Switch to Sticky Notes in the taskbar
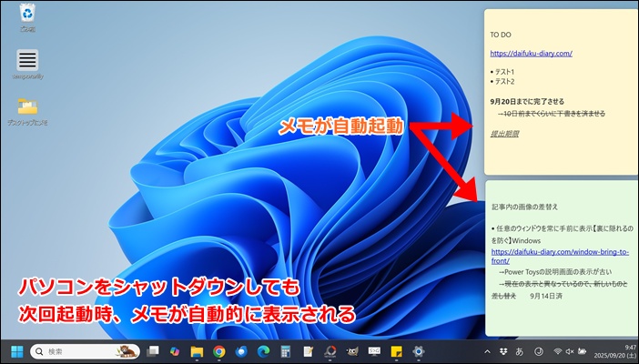Image resolution: width=639 pixels, height=364 pixels. (396, 351)
